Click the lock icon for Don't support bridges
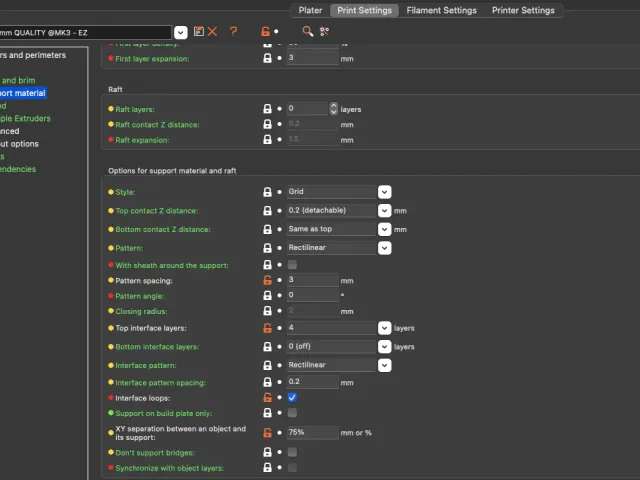The width and height of the screenshot is (640, 480). tap(267, 452)
